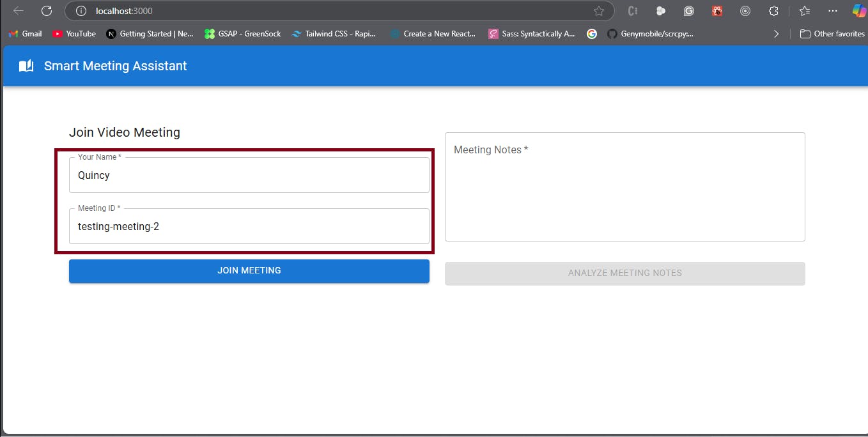Expand the bookmarks overflow chevron
This screenshot has height=437, width=868.
(776, 34)
